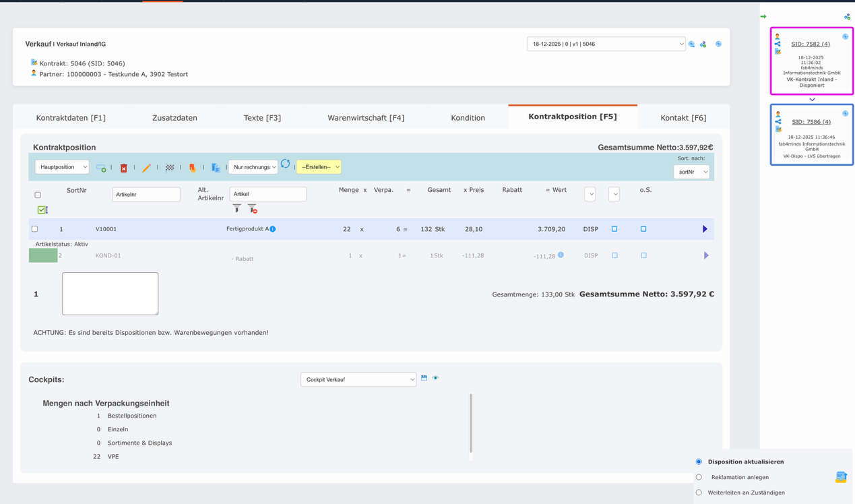Open the SID: 7586 (4) link
The image size is (855, 504).
tap(811, 122)
